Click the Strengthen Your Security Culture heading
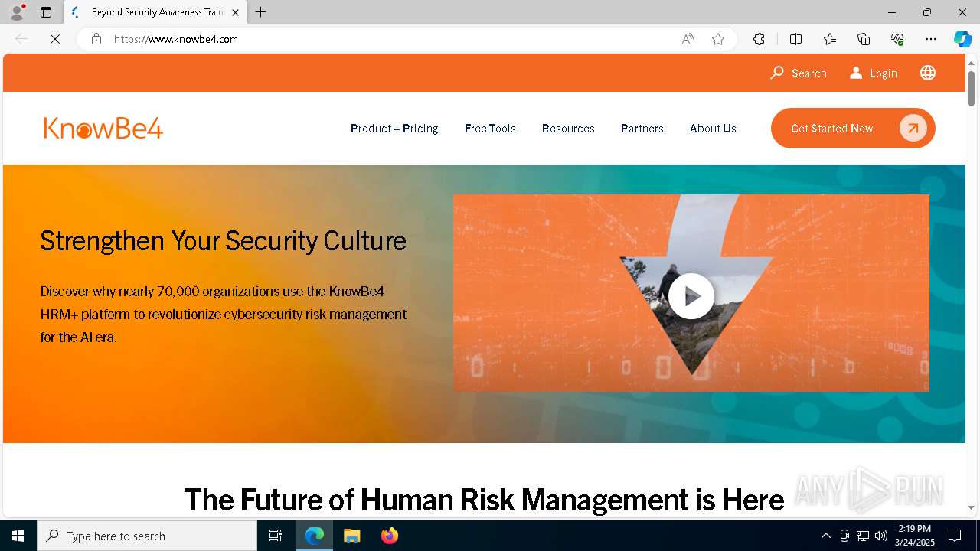 pos(223,240)
